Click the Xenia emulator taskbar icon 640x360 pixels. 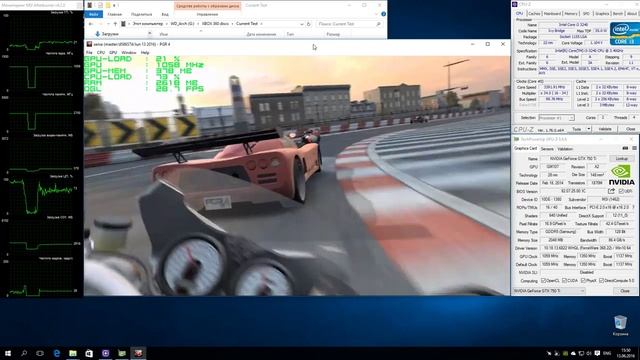point(138,353)
